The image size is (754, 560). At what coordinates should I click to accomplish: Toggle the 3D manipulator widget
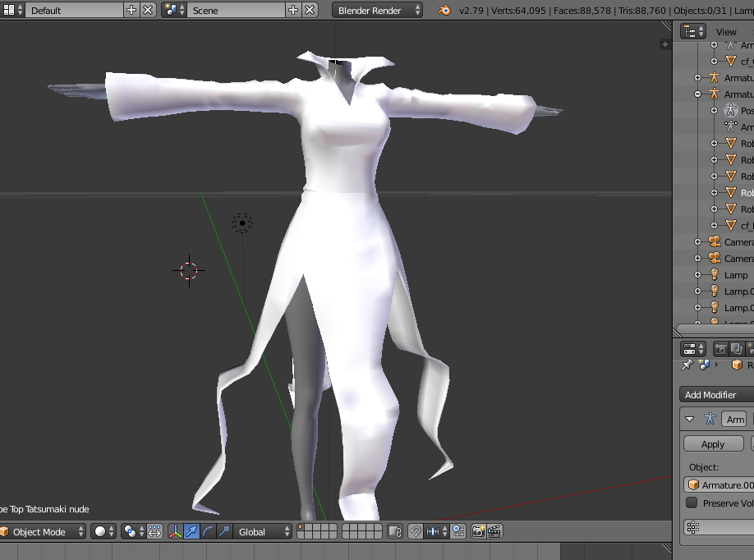(176, 531)
